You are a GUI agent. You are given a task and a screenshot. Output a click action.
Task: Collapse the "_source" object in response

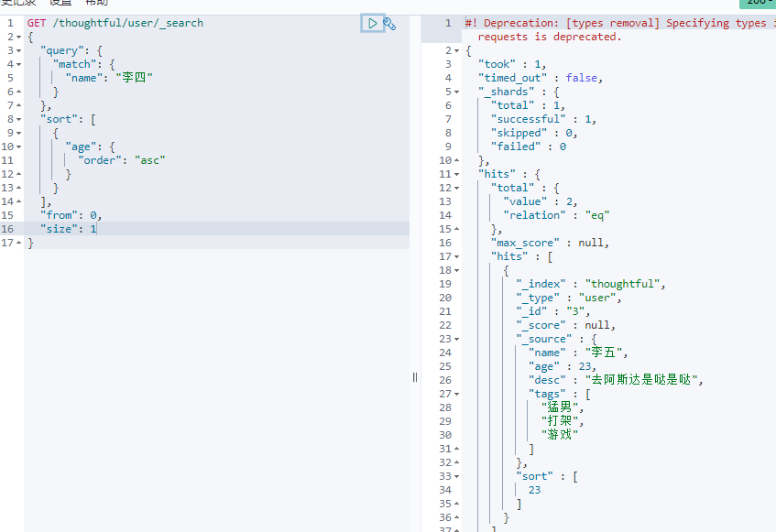coord(457,339)
